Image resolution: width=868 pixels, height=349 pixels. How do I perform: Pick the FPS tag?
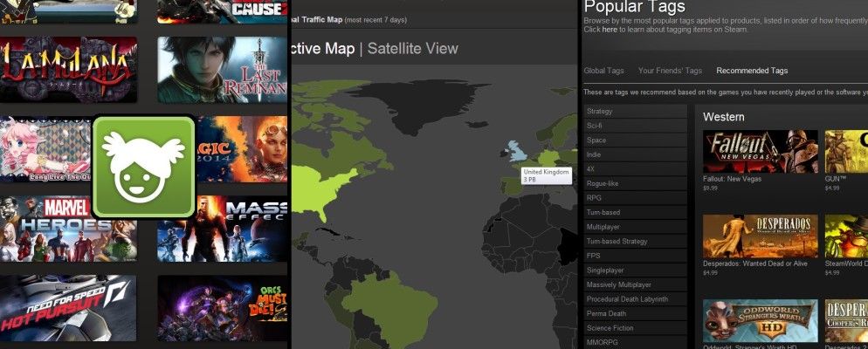tap(636, 256)
